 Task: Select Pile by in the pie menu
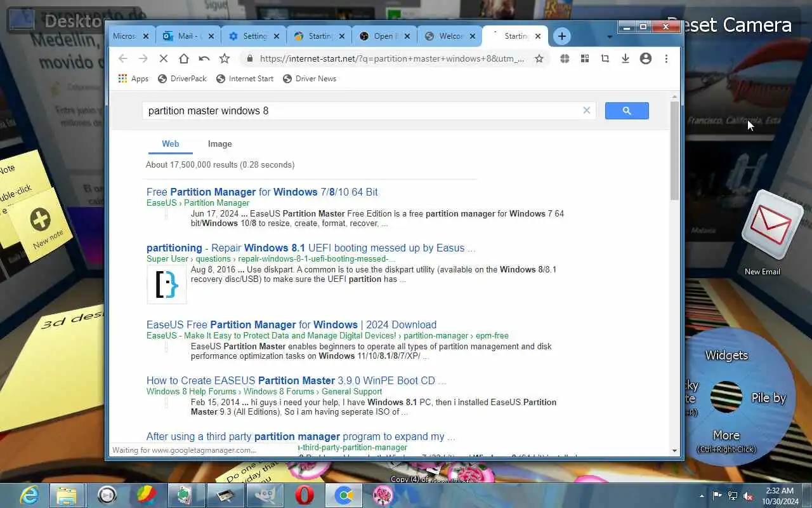tap(769, 398)
